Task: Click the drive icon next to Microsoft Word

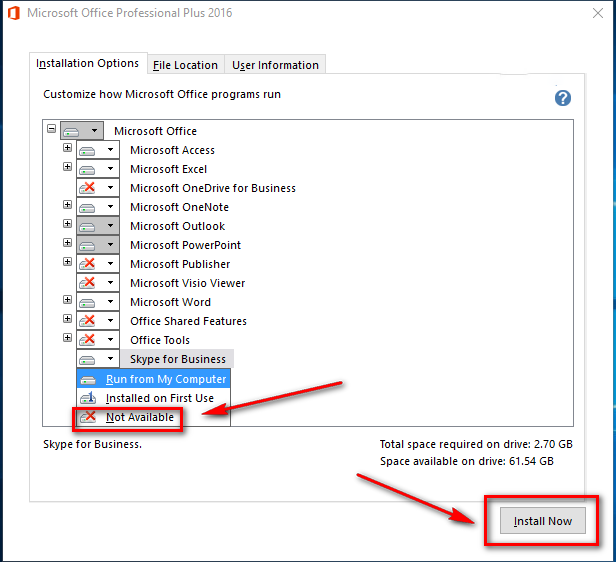Action: (88, 302)
